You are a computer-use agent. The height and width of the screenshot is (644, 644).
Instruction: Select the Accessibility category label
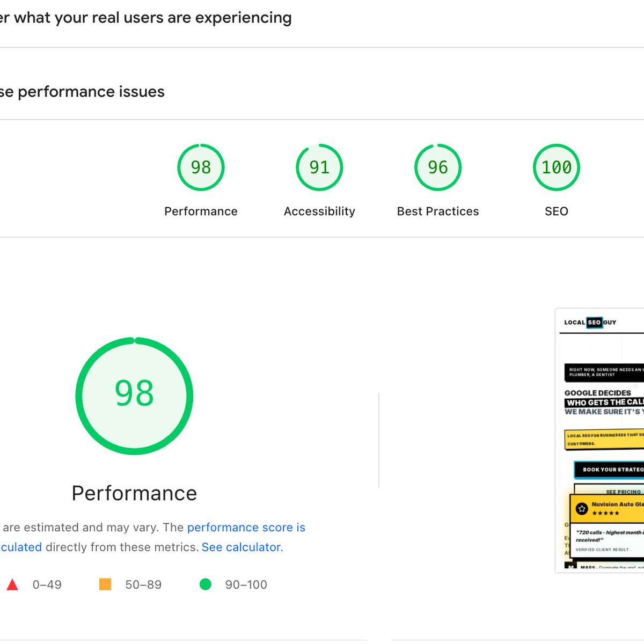pyautogui.click(x=319, y=211)
